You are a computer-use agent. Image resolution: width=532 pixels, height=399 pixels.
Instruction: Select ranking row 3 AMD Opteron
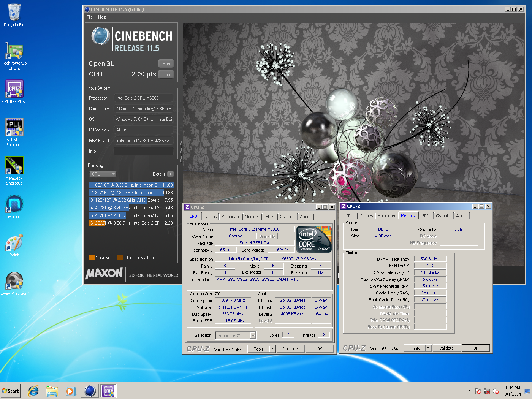tap(131, 200)
